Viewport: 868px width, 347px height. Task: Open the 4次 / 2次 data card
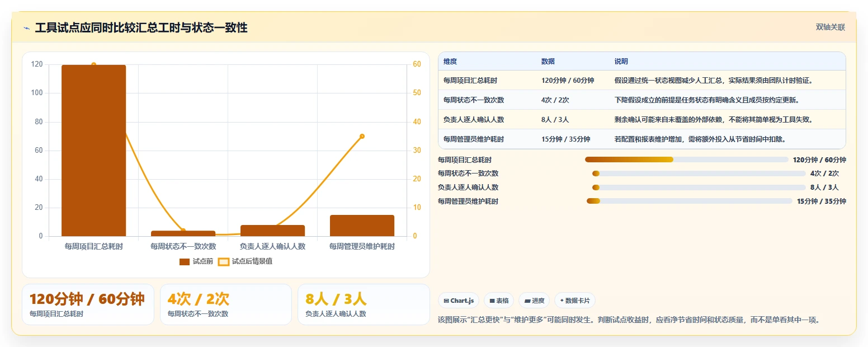click(226, 304)
